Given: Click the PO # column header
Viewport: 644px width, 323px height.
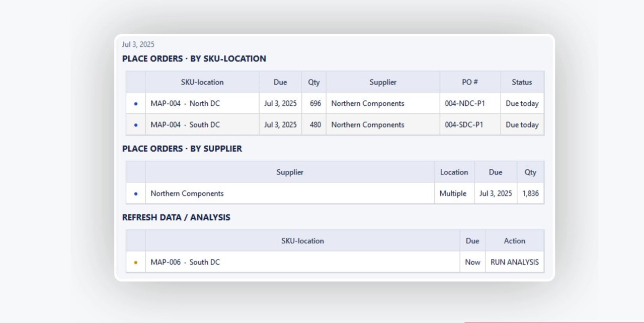Looking at the screenshot, I should coord(470,82).
